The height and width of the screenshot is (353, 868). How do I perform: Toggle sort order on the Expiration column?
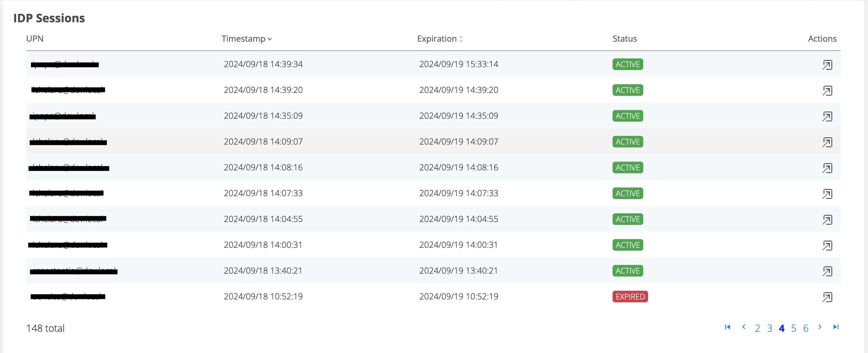[440, 39]
